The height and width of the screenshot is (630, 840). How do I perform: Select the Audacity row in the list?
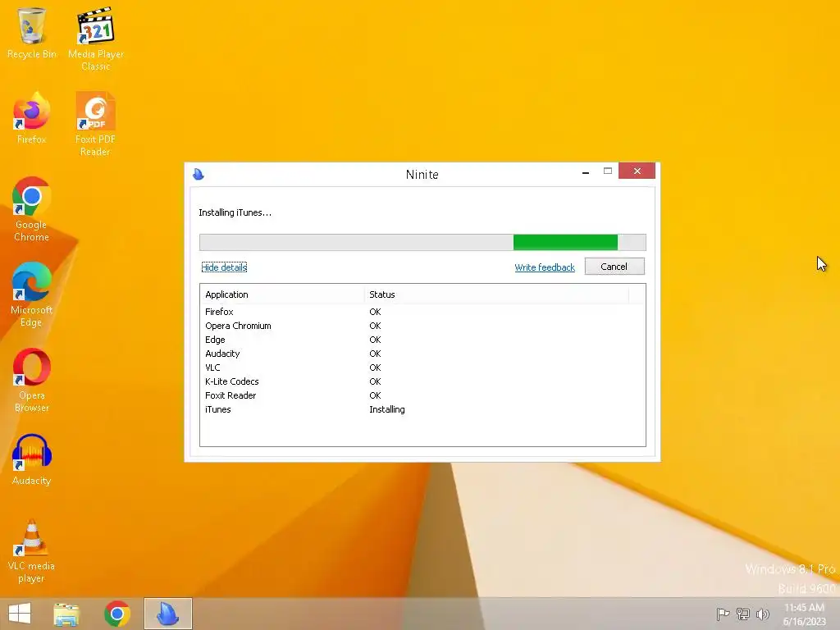pos(422,354)
